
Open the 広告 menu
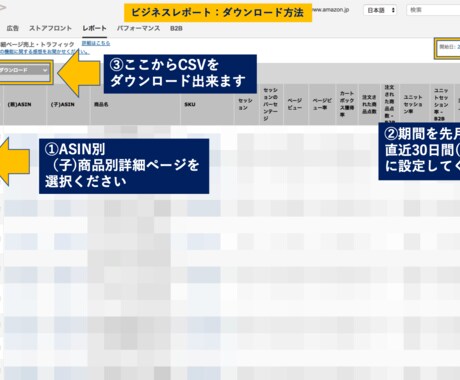click(13, 28)
